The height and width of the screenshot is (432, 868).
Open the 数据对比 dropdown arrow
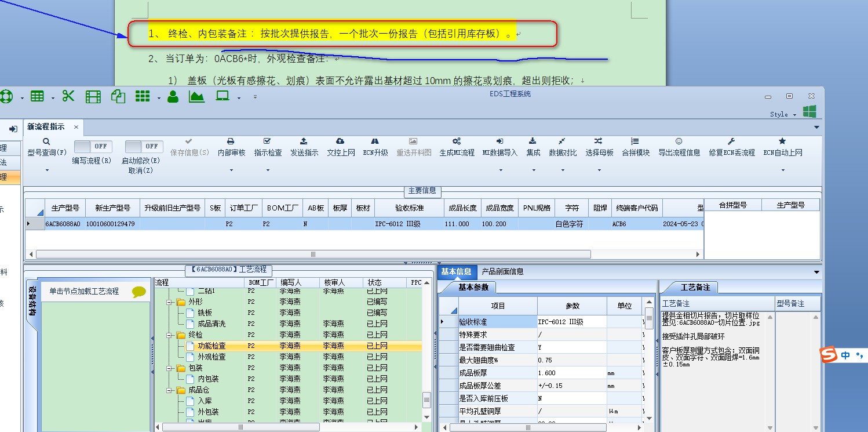563,170
